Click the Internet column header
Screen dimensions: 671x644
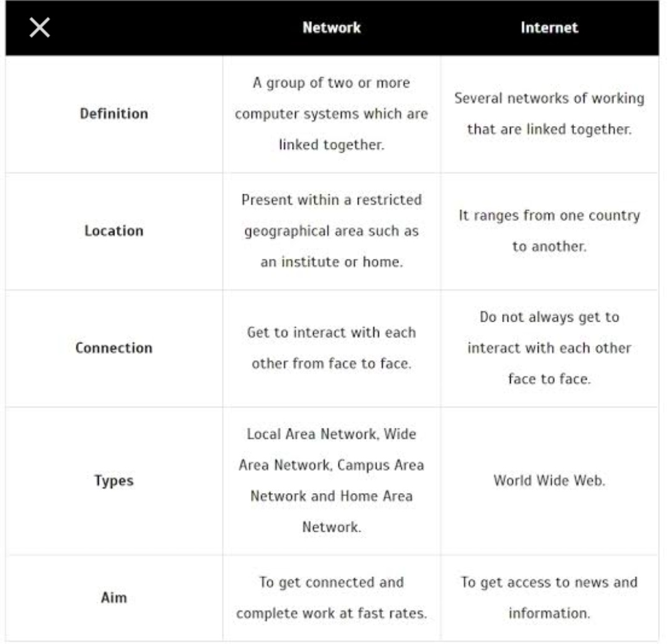549,28
